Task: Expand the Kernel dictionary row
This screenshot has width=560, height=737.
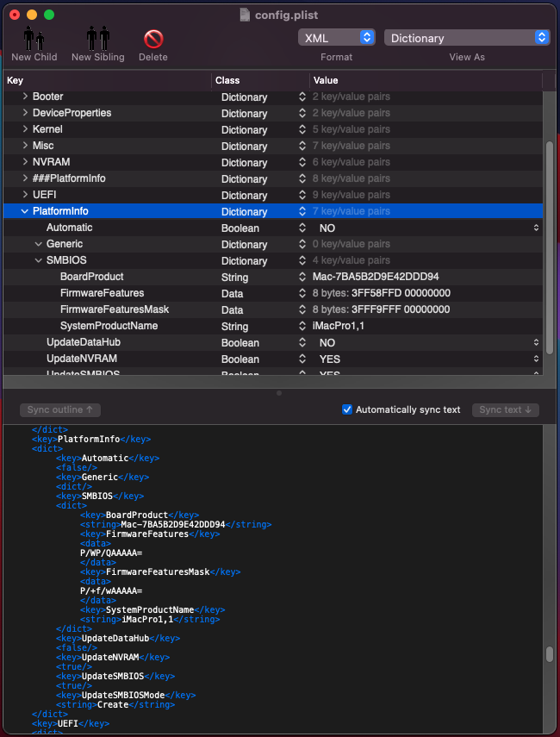Action: coord(25,129)
